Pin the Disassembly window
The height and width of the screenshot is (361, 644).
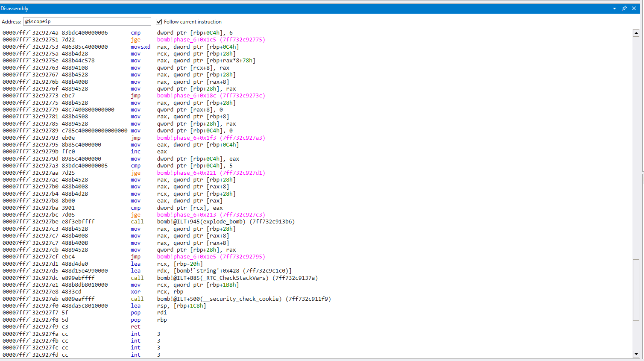point(624,9)
